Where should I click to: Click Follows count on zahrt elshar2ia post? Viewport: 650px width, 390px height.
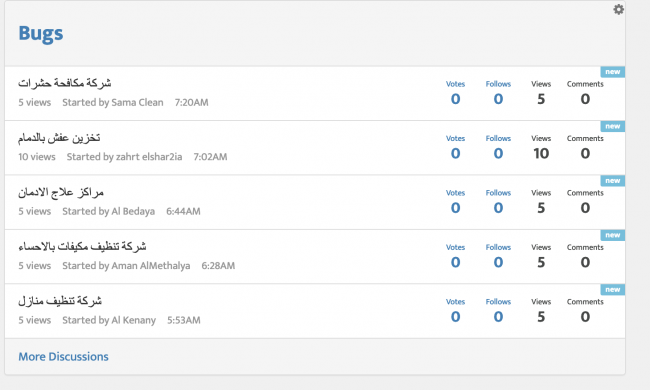pos(498,154)
